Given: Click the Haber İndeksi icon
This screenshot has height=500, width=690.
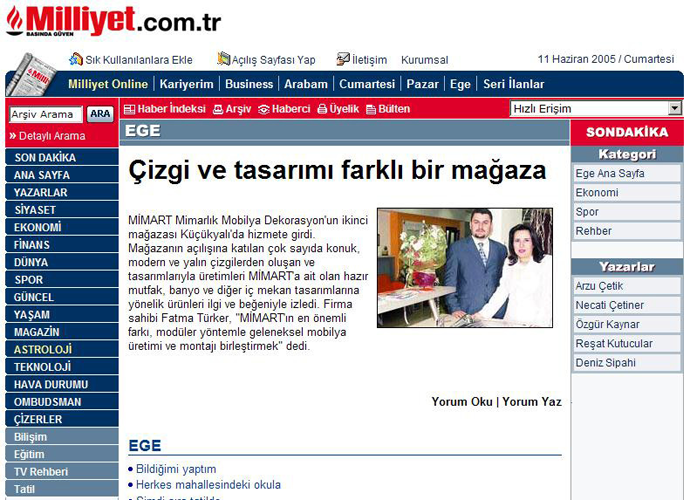Looking at the screenshot, I should [129, 109].
